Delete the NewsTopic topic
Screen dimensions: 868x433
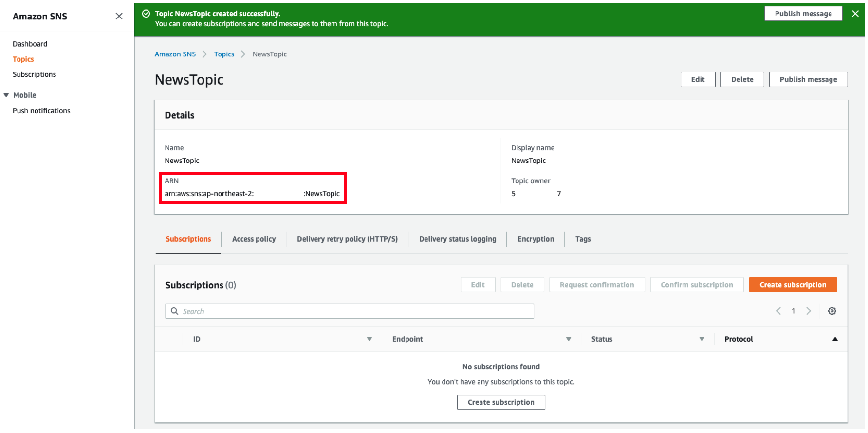[742, 80]
